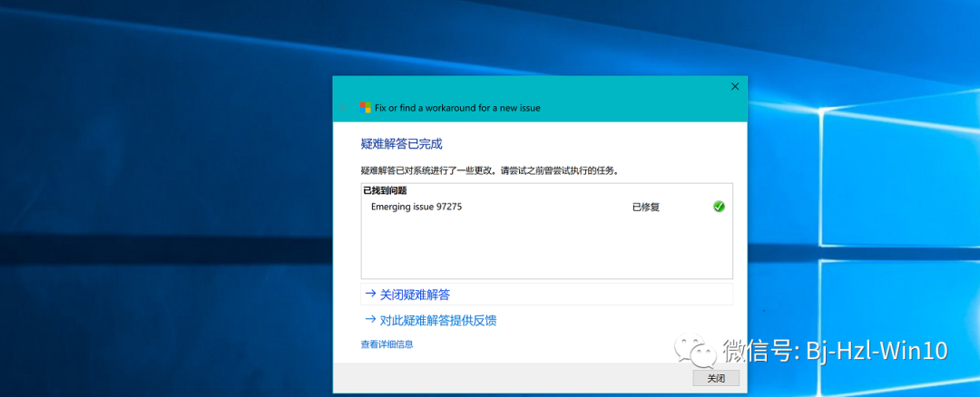Click the green fixed checkmark icon
Image resolution: width=980 pixels, height=397 pixels.
click(719, 207)
